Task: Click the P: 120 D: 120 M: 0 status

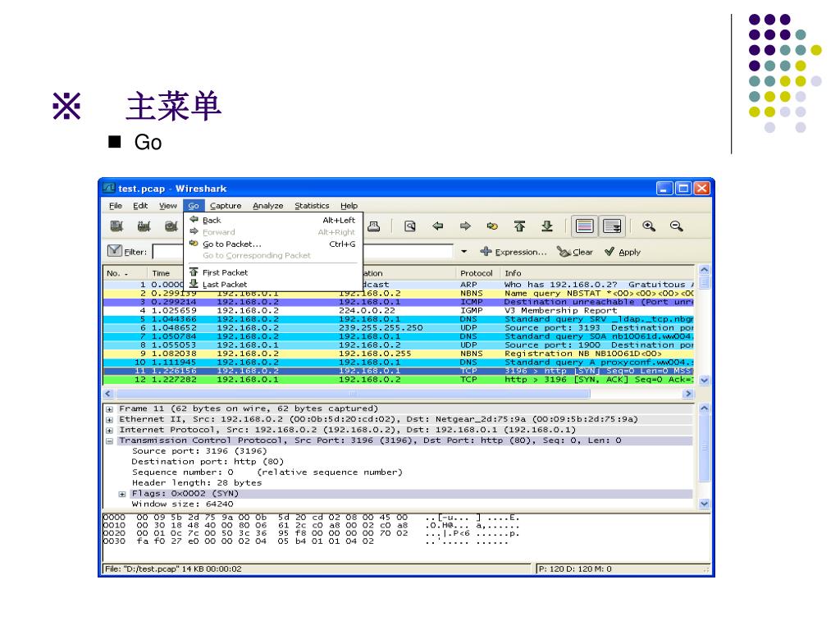Action: (x=575, y=569)
